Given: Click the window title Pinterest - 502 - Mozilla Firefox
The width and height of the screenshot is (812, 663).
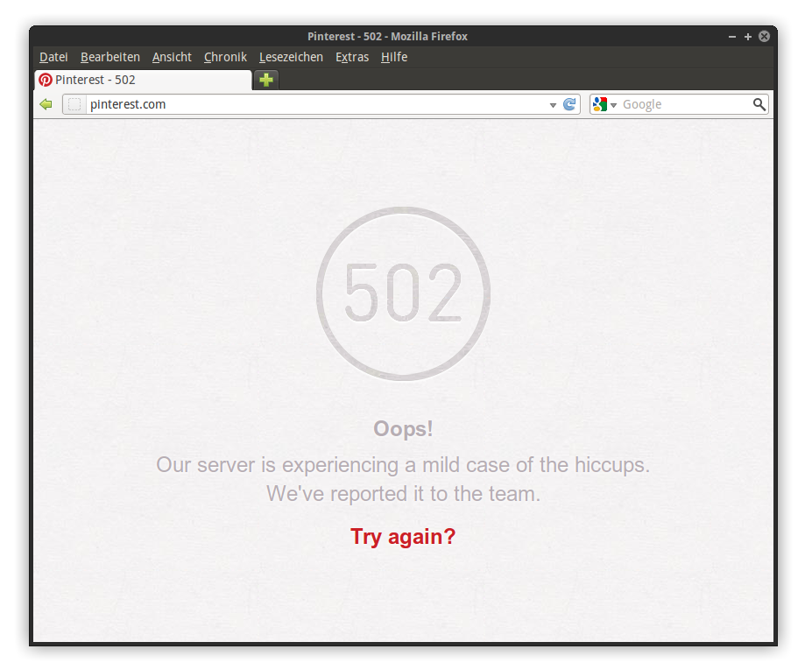Looking at the screenshot, I should click(x=387, y=36).
